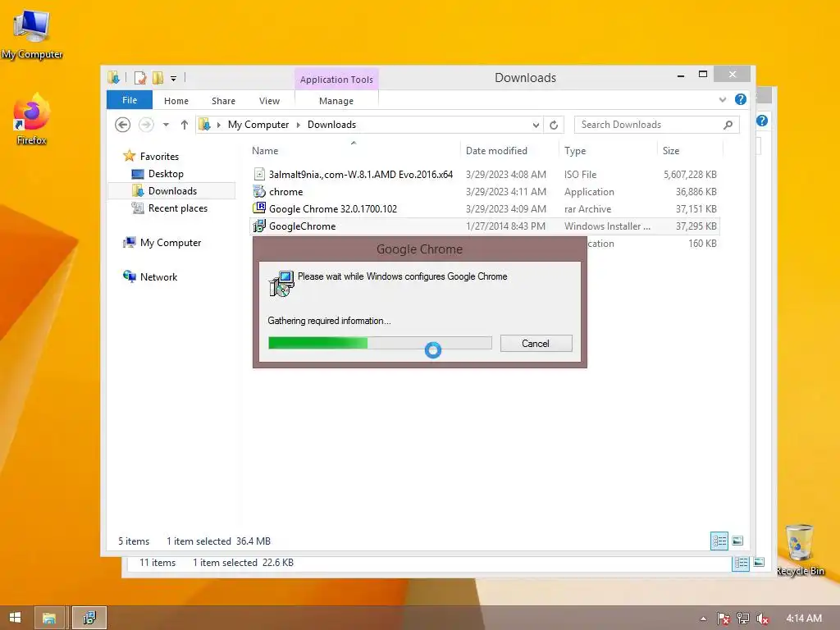Click the 'rar Archive' type cell
Image resolution: width=840 pixels, height=630 pixels.
tap(587, 209)
